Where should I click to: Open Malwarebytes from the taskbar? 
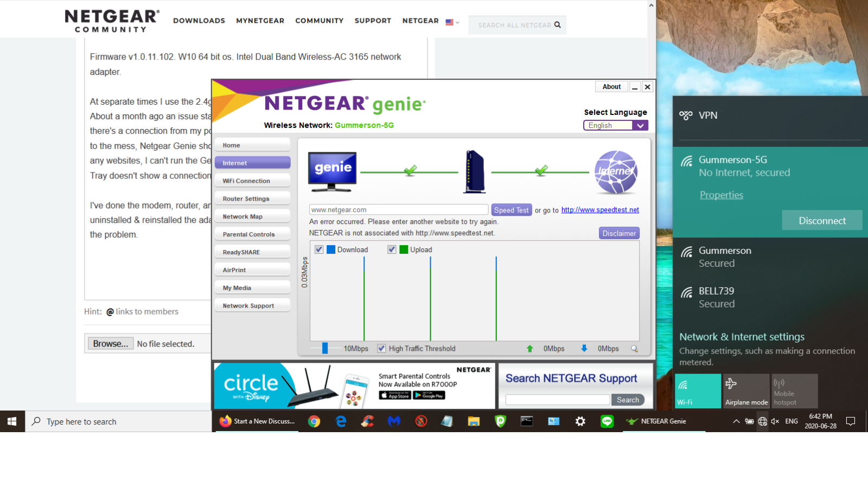click(x=394, y=421)
